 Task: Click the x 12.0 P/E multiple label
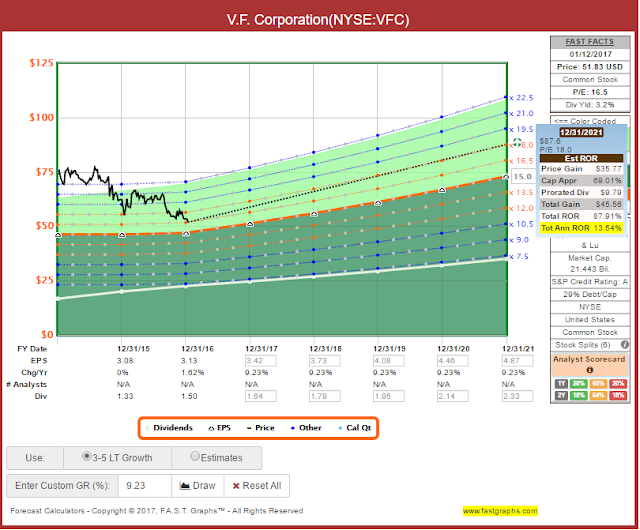pos(521,208)
